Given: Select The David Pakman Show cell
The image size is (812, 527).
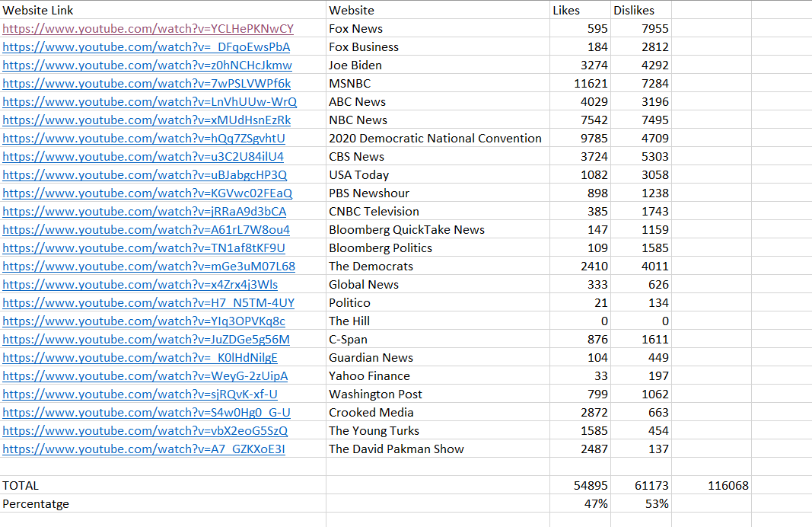Looking at the screenshot, I should pos(438,449).
